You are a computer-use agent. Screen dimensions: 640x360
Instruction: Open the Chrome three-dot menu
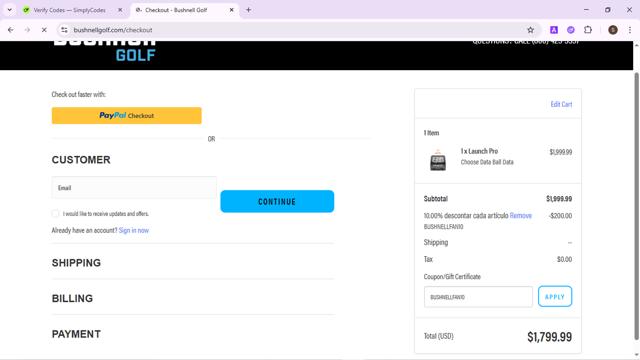point(630,30)
